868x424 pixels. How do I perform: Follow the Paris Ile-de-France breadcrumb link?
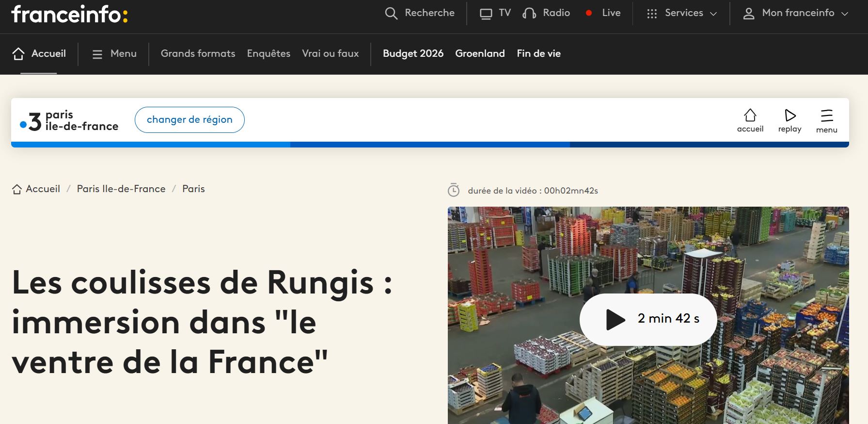121,189
